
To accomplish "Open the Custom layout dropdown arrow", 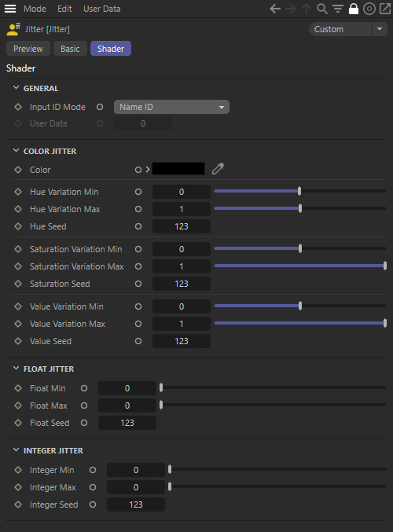I will 380,29.
